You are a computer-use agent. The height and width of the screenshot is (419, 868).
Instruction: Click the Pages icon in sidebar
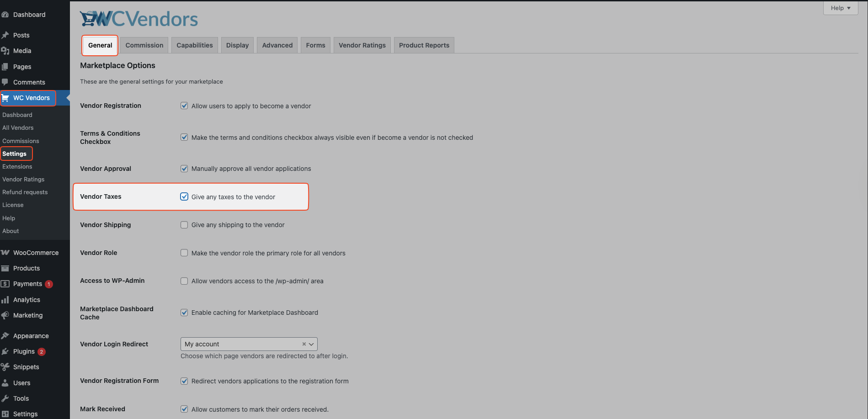[x=5, y=67]
